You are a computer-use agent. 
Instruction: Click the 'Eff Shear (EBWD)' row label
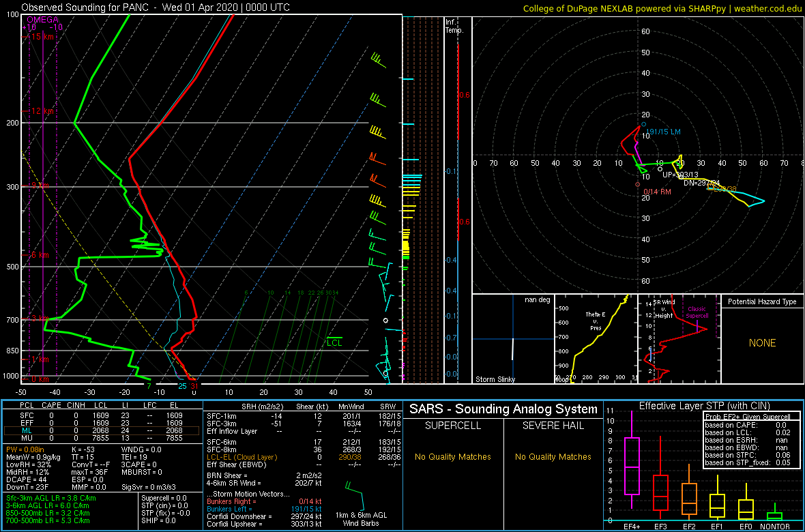click(235, 464)
